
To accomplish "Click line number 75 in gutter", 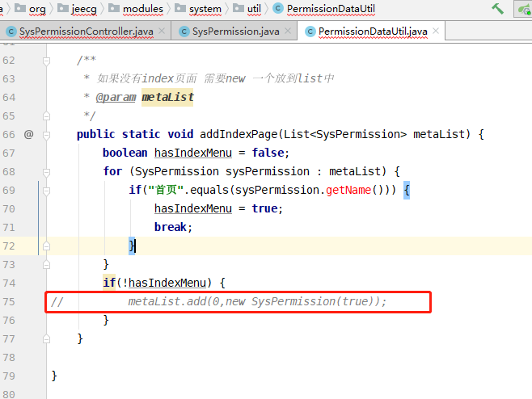I will (9, 301).
